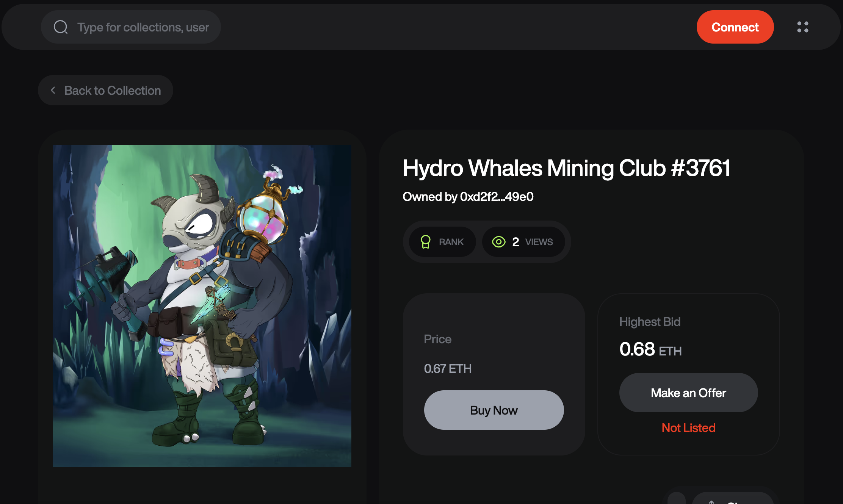Screen dimensions: 843x504
Task: Open the four-dot grid menu
Action: (802, 27)
